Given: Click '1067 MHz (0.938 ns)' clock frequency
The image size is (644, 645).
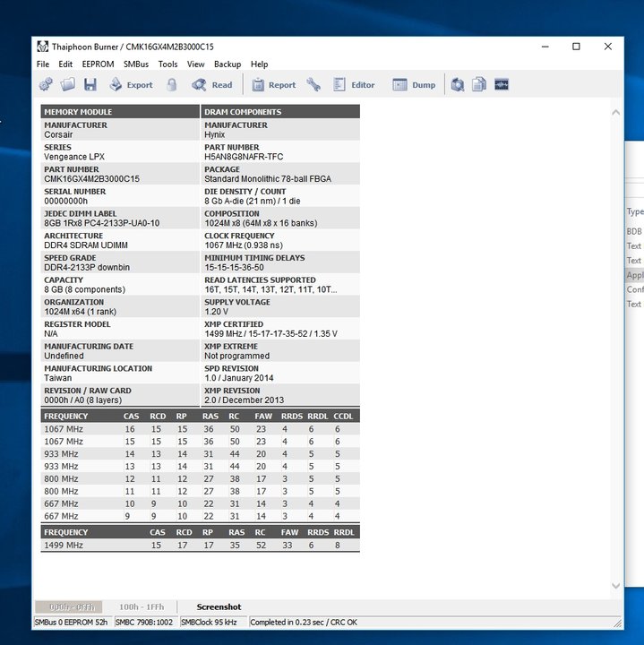Looking at the screenshot, I should click(244, 245).
